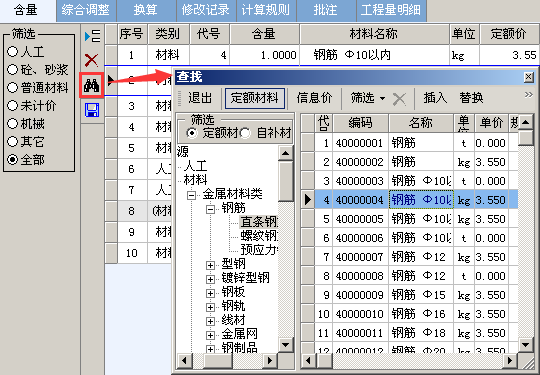Select material row with code 40000001
Image resolution: width=540 pixels, height=375 pixels.
(410, 143)
